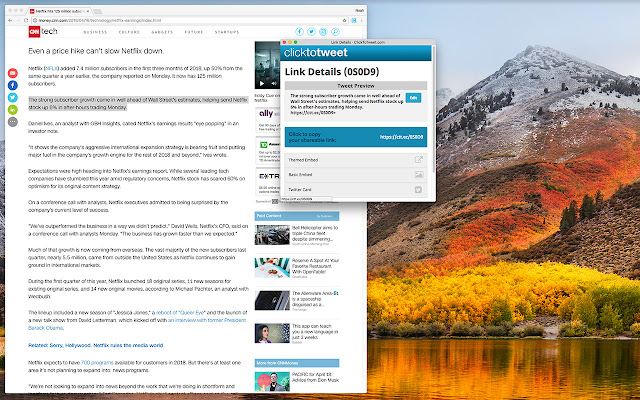Click the NFLX ticker link
The image size is (640, 400).
(x=51, y=68)
